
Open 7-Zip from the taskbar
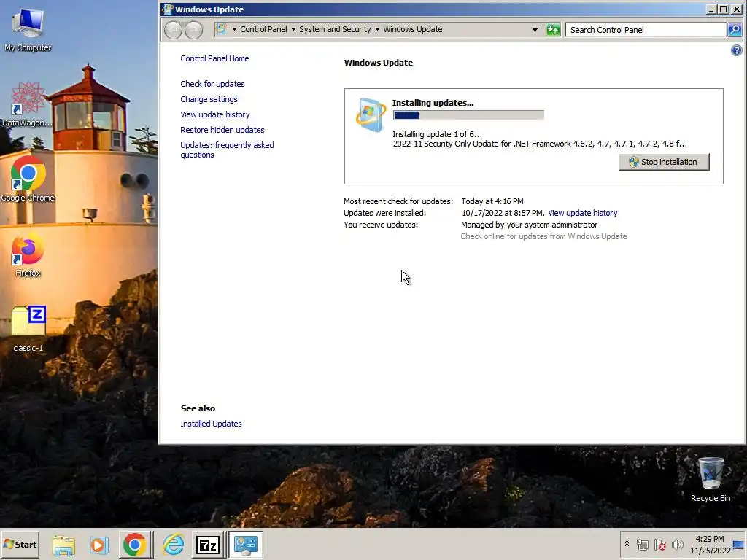(x=208, y=545)
